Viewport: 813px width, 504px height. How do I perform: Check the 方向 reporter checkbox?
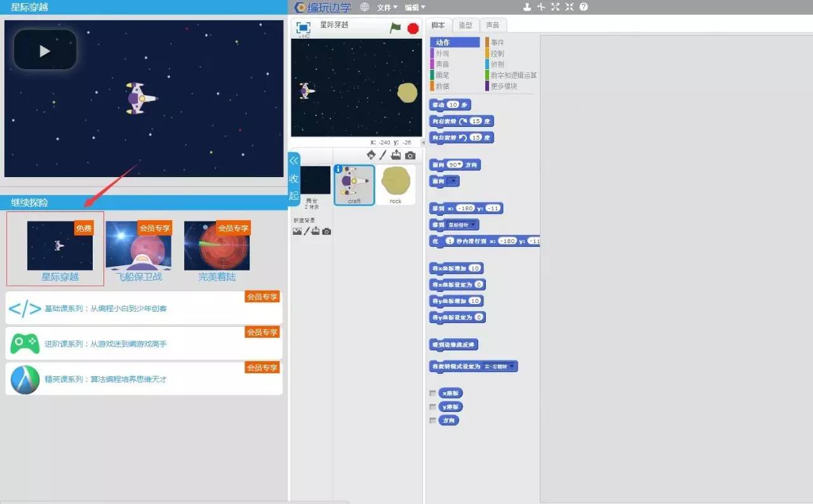433,420
